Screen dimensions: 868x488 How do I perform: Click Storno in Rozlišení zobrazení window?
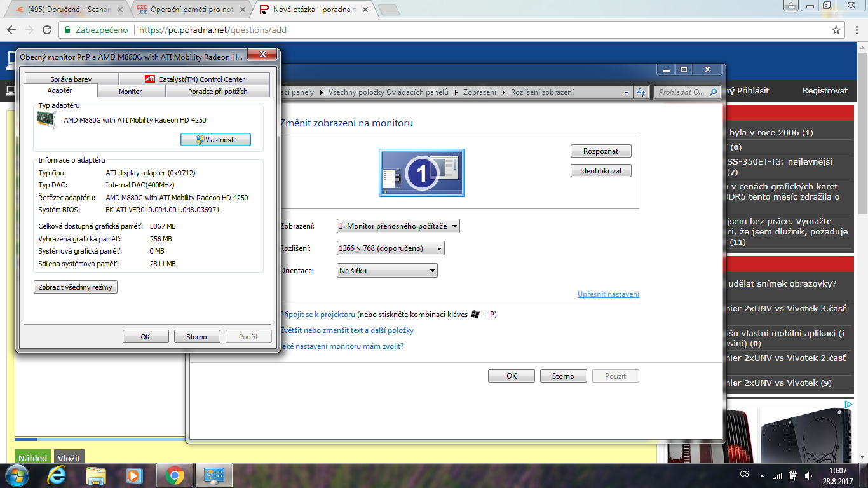click(x=563, y=376)
